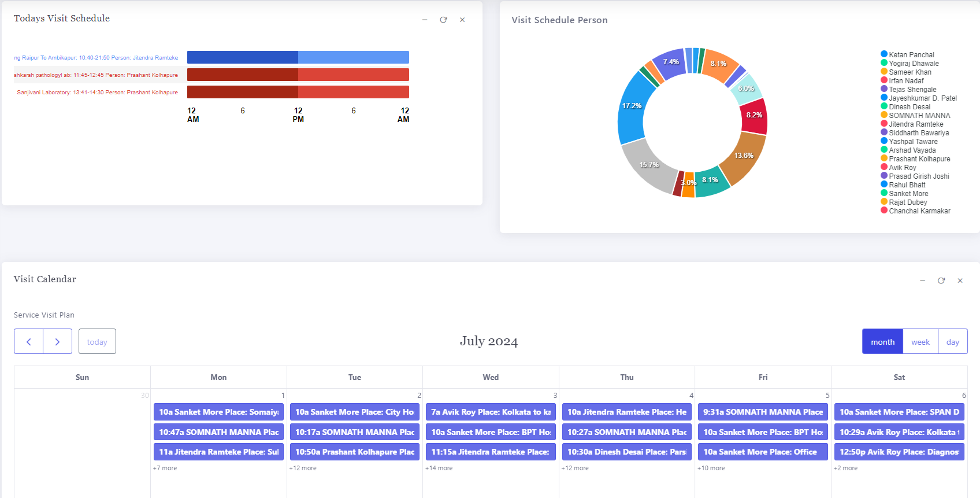The image size is (980, 498).
Task: Toggle Irfan Nadaf legend entry
Action: tap(903, 80)
